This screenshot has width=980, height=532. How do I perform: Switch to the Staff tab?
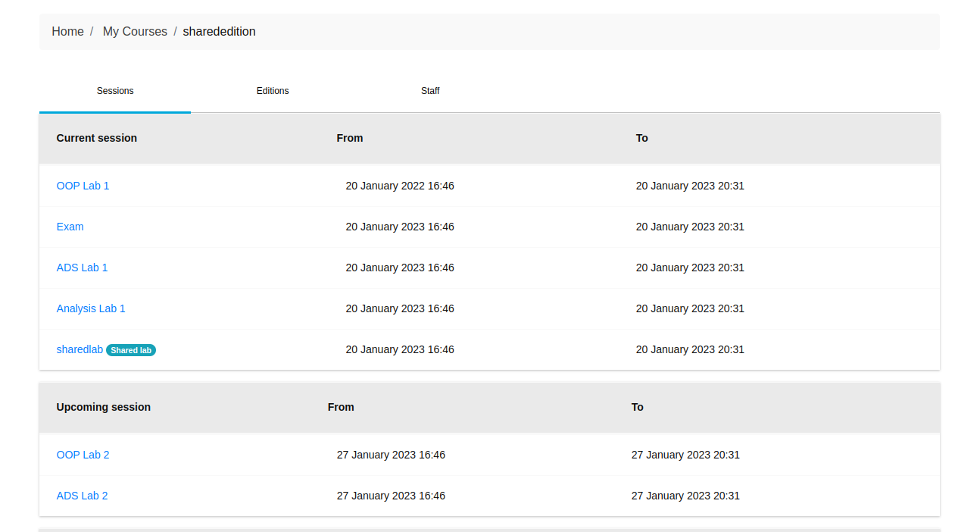pos(430,91)
